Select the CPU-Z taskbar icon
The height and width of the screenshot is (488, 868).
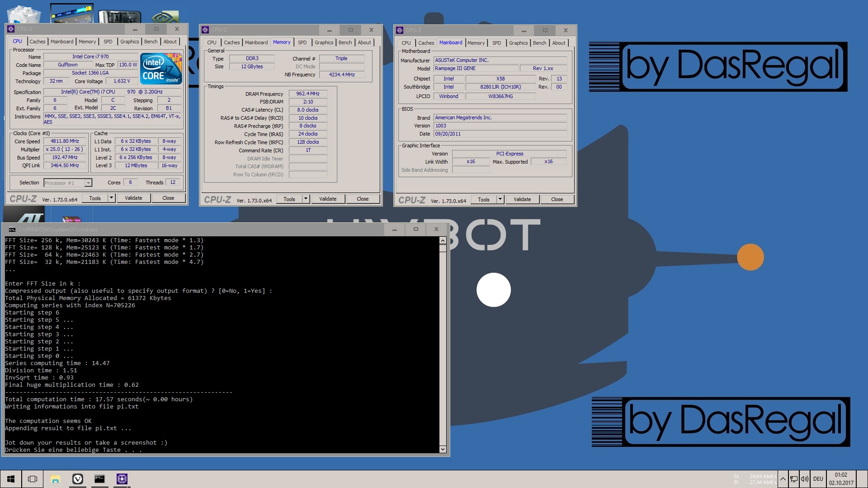click(122, 479)
